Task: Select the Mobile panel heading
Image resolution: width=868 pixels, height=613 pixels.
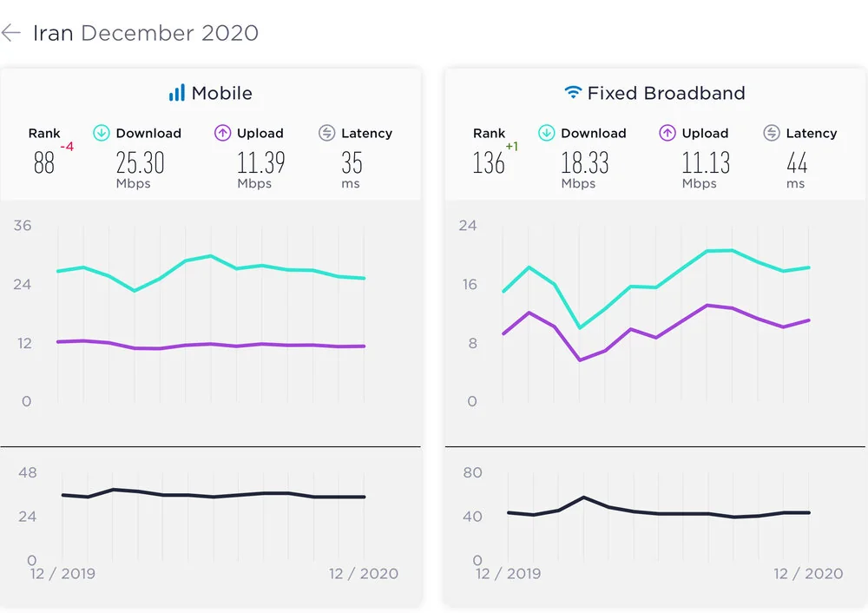Action: [x=221, y=93]
